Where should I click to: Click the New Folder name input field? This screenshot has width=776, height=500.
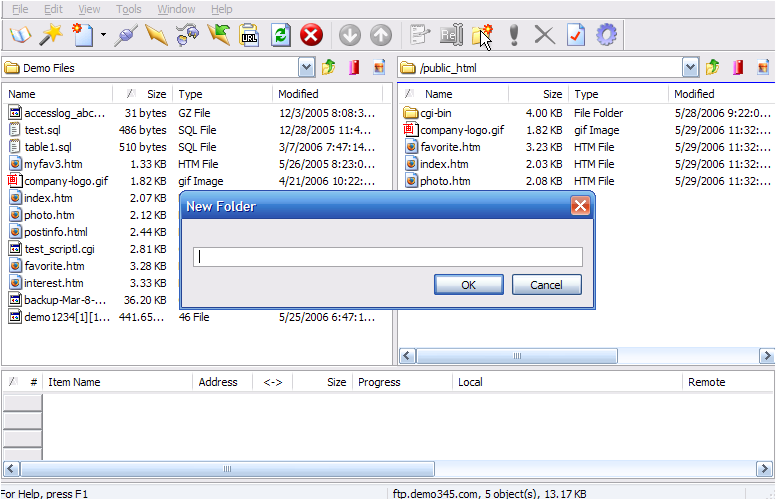point(388,257)
